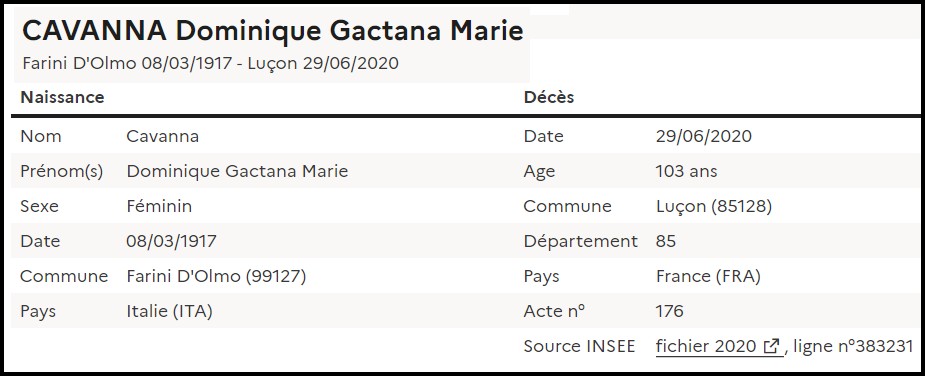Select the France (FRA) country value

pos(708,276)
